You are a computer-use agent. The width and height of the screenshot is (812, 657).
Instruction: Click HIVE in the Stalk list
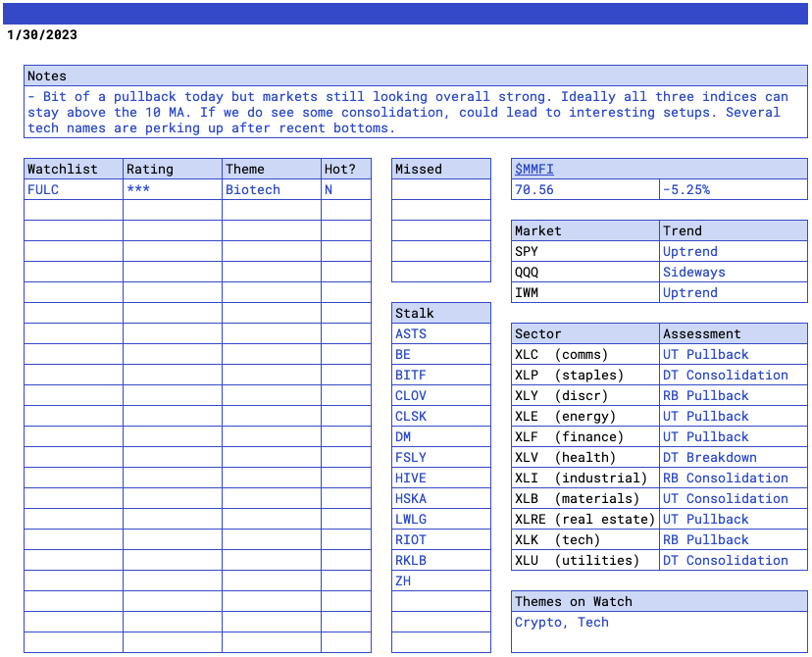click(x=441, y=478)
